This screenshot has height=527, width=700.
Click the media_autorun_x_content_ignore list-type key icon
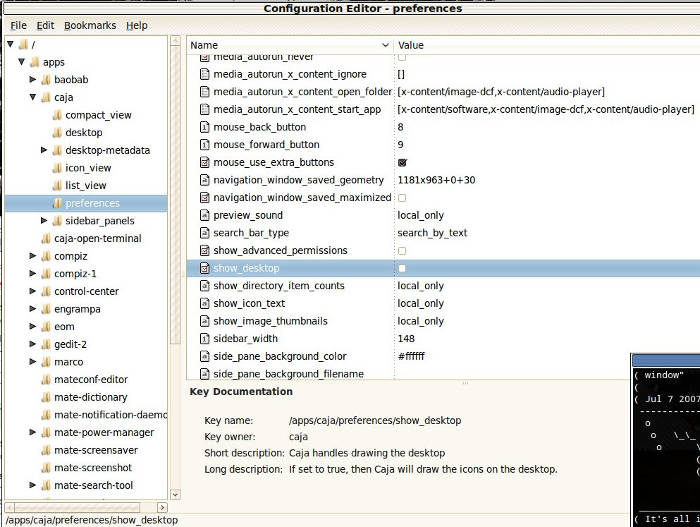click(204, 74)
